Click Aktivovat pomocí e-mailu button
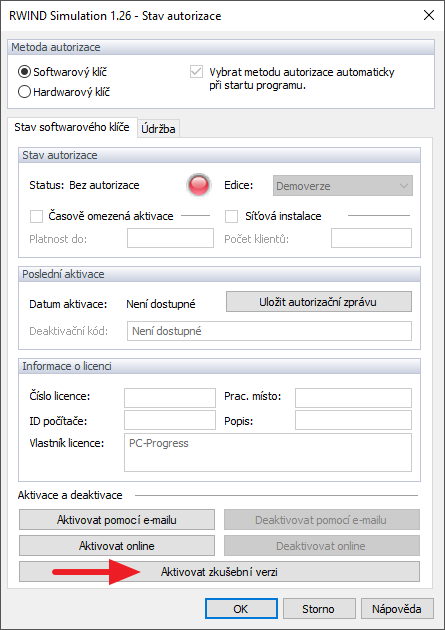 pos(117,520)
